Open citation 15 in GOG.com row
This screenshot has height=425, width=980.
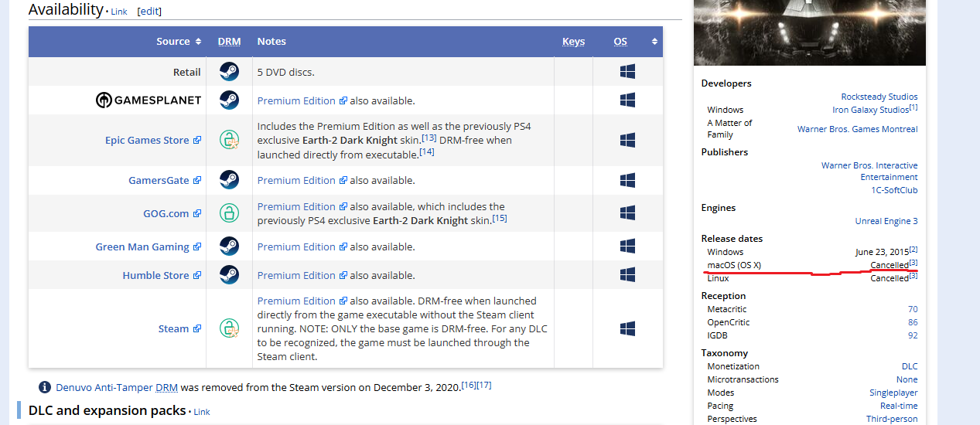(x=500, y=218)
